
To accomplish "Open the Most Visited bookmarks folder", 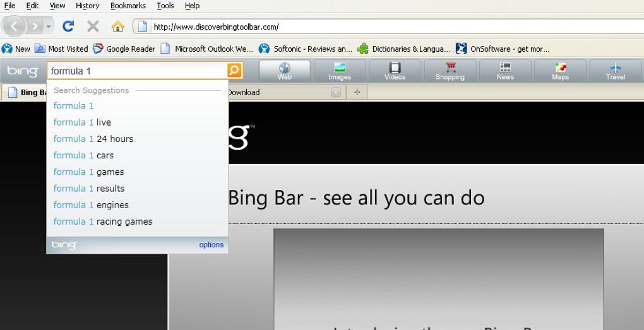I will pos(61,49).
